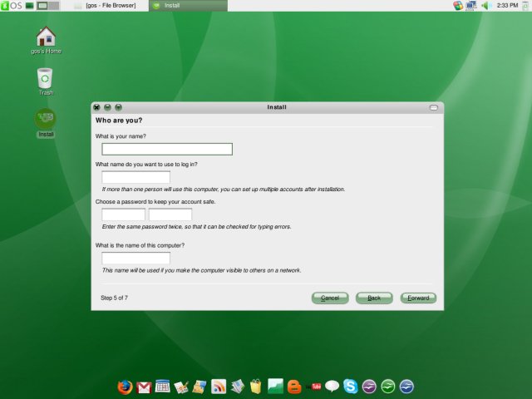Click the colorful tray icon beside network
The height and width of the screenshot is (399, 532).
pos(458,6)
